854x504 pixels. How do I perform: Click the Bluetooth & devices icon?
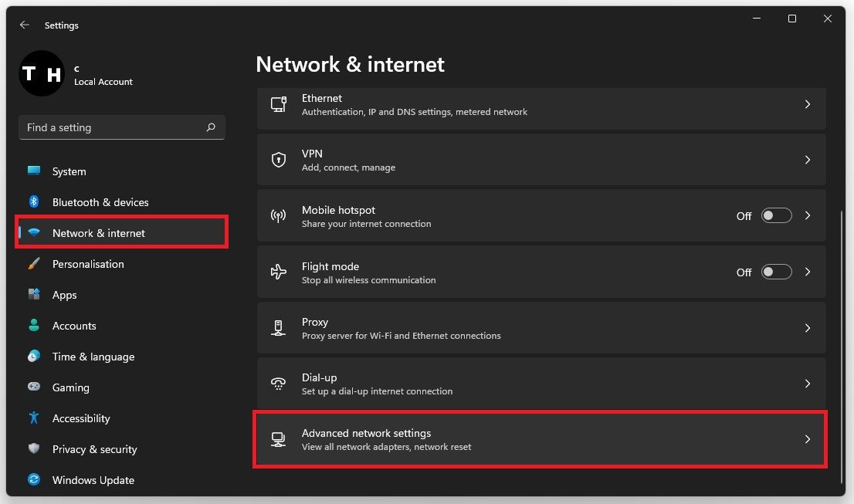tap(34, 202)
